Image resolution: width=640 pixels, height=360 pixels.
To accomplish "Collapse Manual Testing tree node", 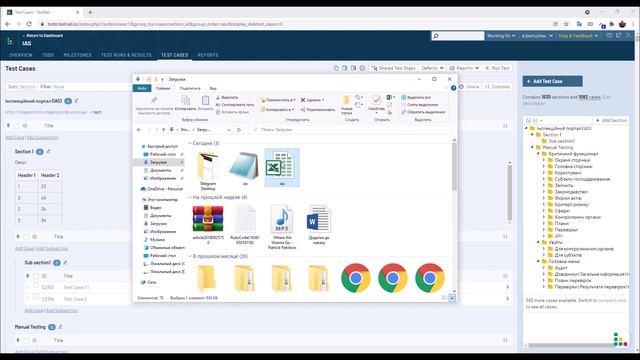I will (532, 147).
